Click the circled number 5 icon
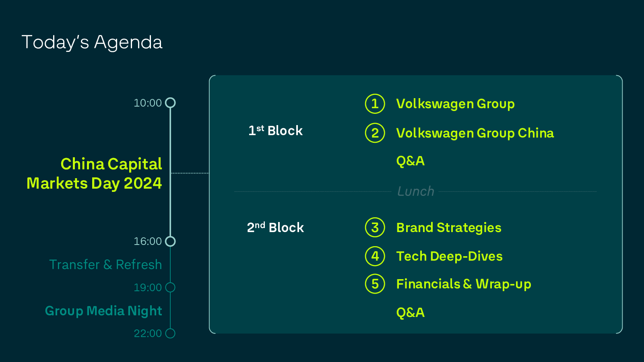The height and width of the screenshot is (362, 644). [x=375, y=284]
